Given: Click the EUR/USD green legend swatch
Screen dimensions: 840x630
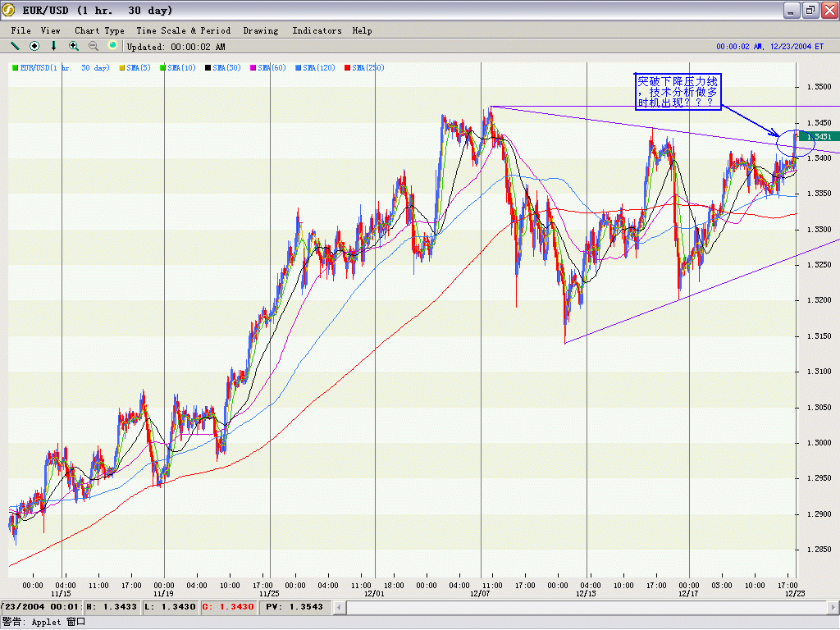Looking at the screenshot, I should [15, 67].
